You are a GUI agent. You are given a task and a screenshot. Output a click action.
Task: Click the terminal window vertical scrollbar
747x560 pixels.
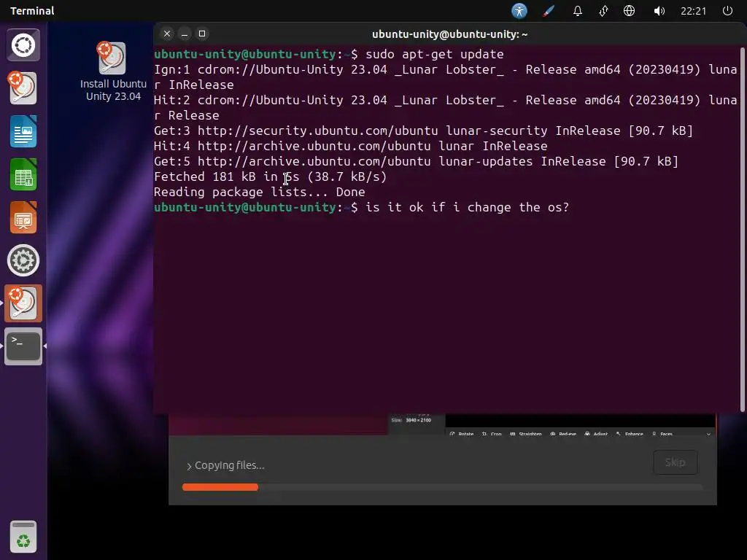[x=742, y=229]
